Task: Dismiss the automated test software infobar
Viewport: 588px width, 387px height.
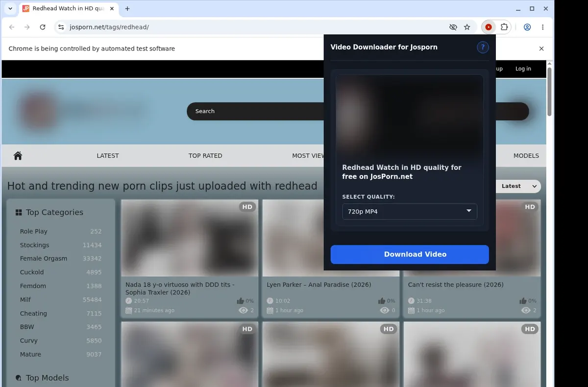Action: [541, 48]
